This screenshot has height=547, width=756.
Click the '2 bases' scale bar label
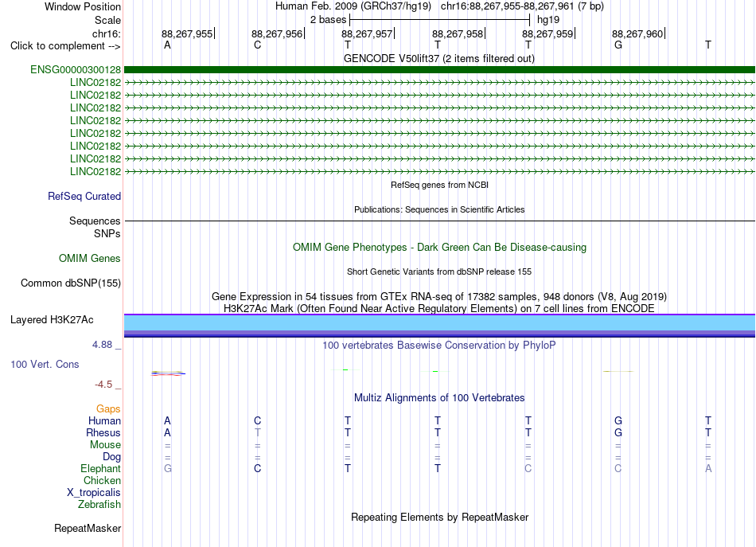(329, 20)
